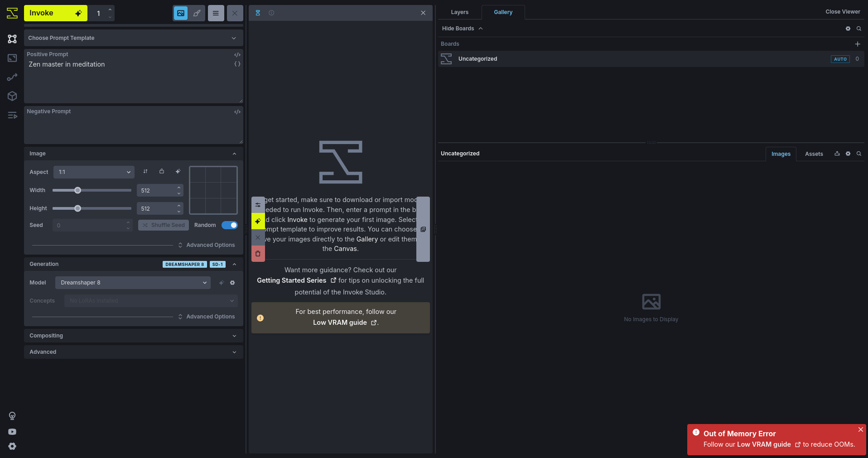The width and height of the screenshot is (868, 458).
Task: Open Low VRAM guide link in viewer banner
Action: pyautogui.click(x=344, y=323)
